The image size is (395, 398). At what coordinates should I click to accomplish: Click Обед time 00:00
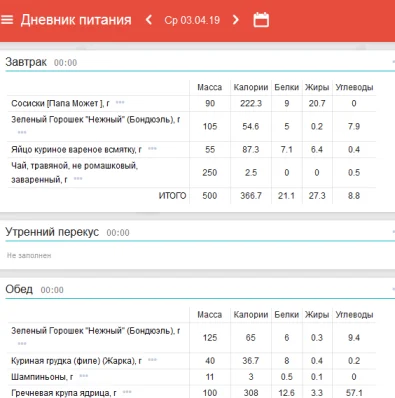(52, 290)
